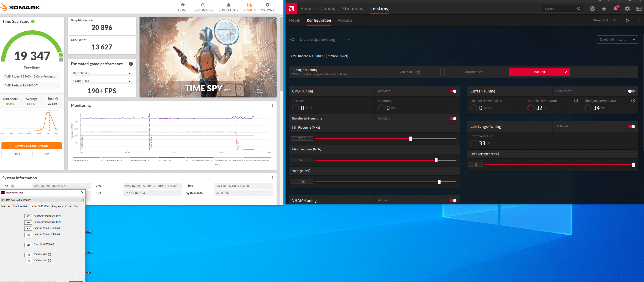Screen dimensions: 644x282
Task: Click the sidebar layout icon in Radeon
Action: (639, 9)
